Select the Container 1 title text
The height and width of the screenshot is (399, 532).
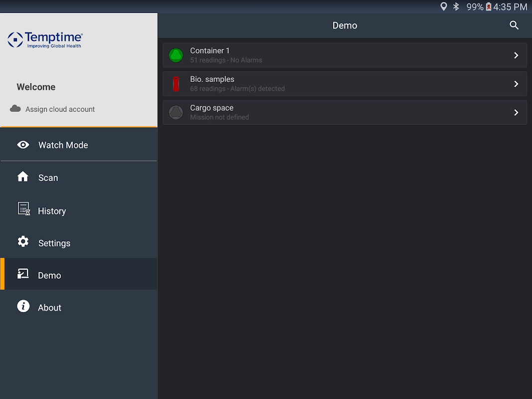pos(210,50)
